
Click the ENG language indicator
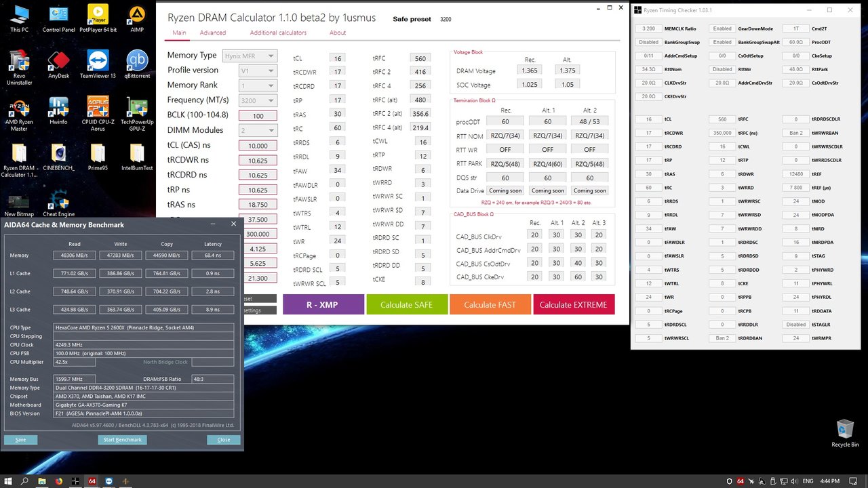(x=807, y=481)
